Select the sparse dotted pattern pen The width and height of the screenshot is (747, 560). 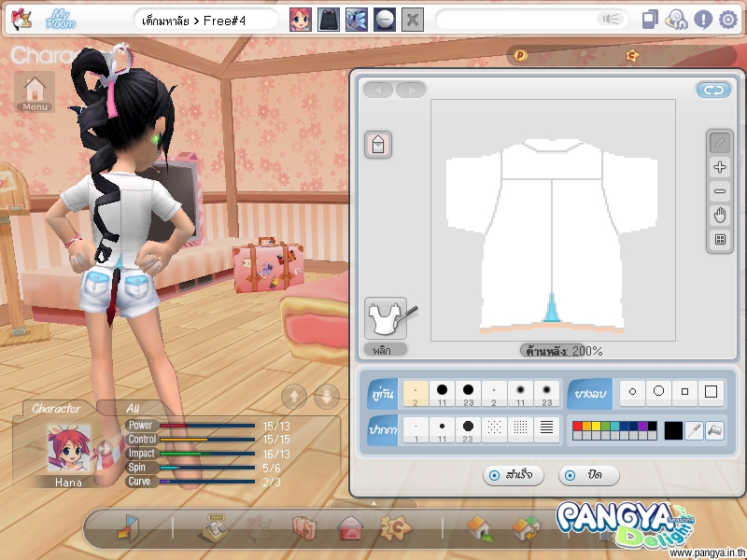tap(494, 430)
